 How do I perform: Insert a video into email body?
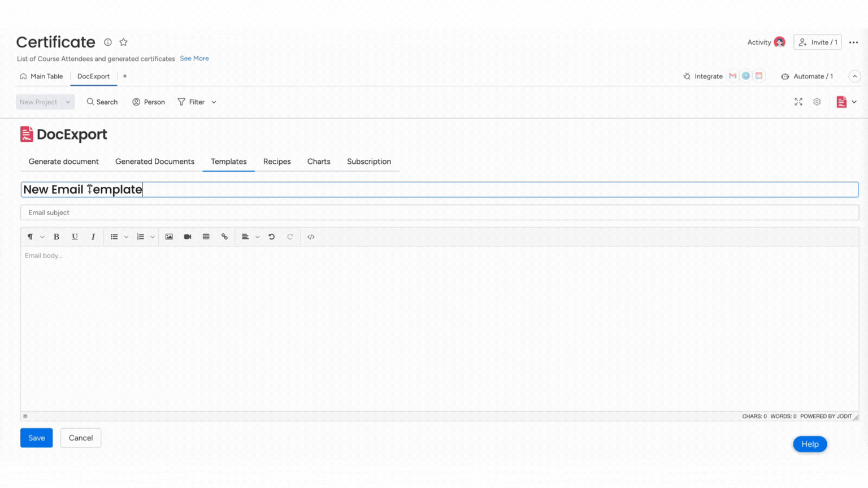pos(188,237)
